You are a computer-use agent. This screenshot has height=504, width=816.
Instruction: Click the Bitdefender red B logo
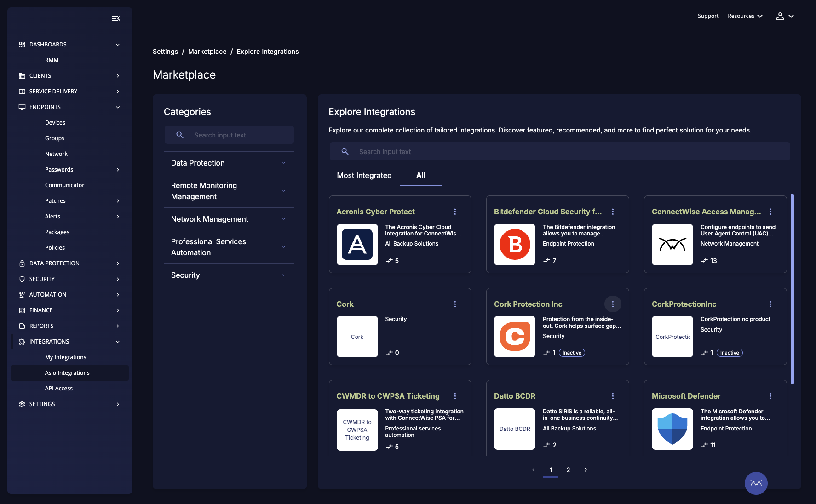pyautogui.click(x=515, y=245)
